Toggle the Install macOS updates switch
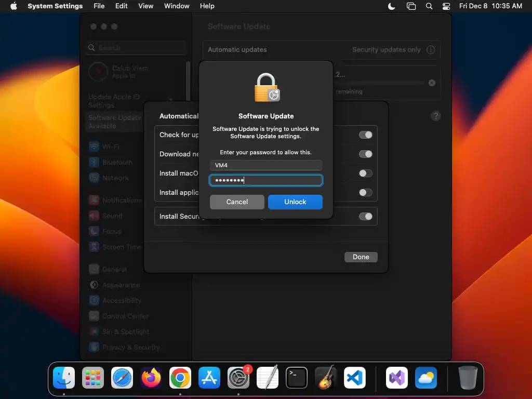This screenshot has height=399, width=532. click(x=365, y=174)
